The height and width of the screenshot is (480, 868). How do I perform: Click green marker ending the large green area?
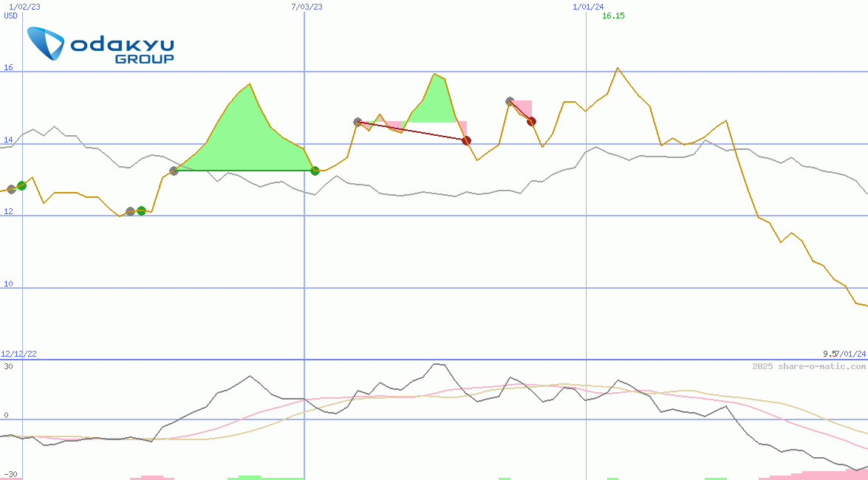pyautogui.click(x=315, y=171)
